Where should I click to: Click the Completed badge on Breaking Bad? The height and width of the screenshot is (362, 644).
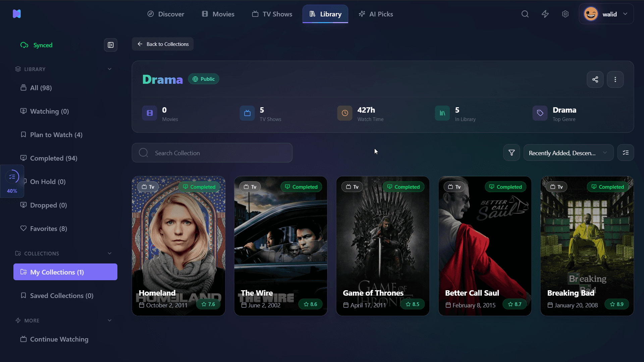607,187
